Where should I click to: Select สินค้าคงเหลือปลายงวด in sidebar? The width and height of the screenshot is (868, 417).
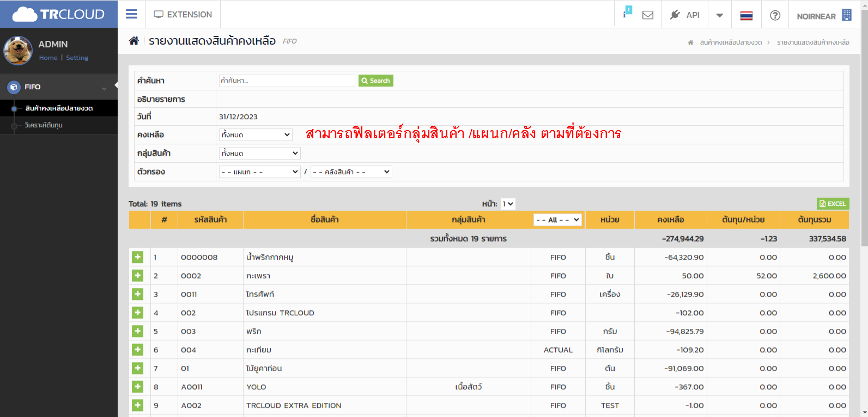(x=59, y=108)
